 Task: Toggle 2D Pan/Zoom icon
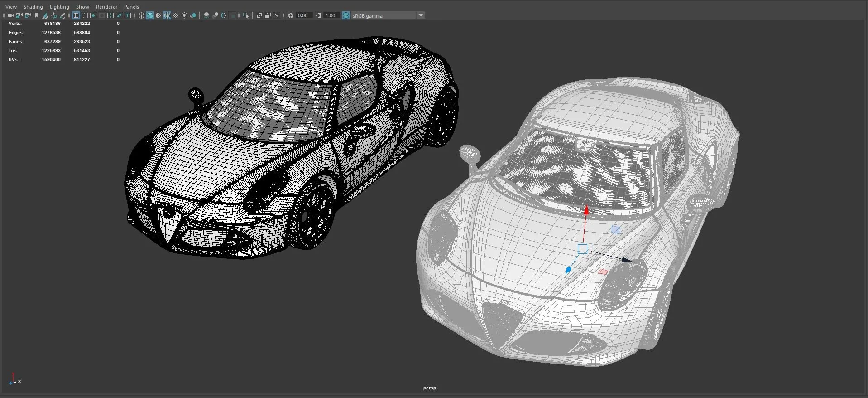[x=54, y=15]
